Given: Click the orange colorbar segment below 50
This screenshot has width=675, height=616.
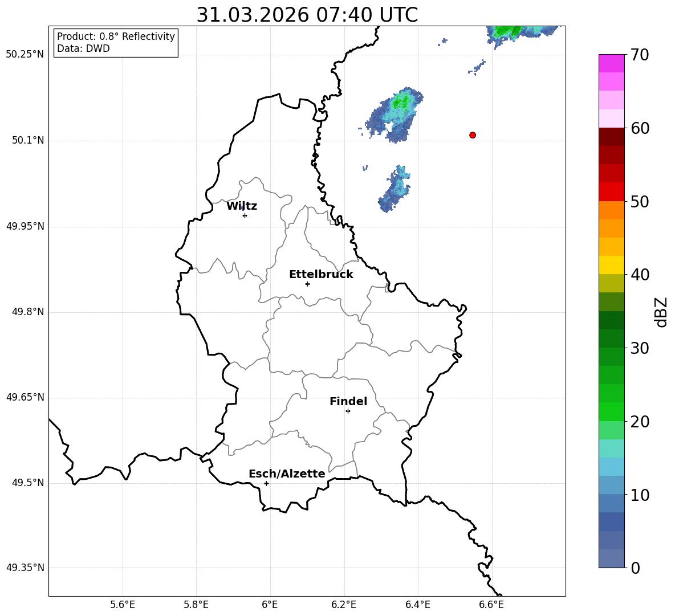Looking at the screenshot, I should click(612, 210).
